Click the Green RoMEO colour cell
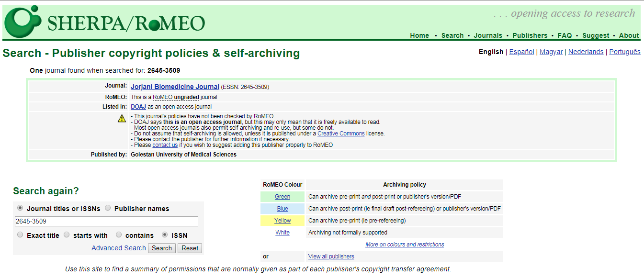The image size is (644, 279). tap(282, 197)
